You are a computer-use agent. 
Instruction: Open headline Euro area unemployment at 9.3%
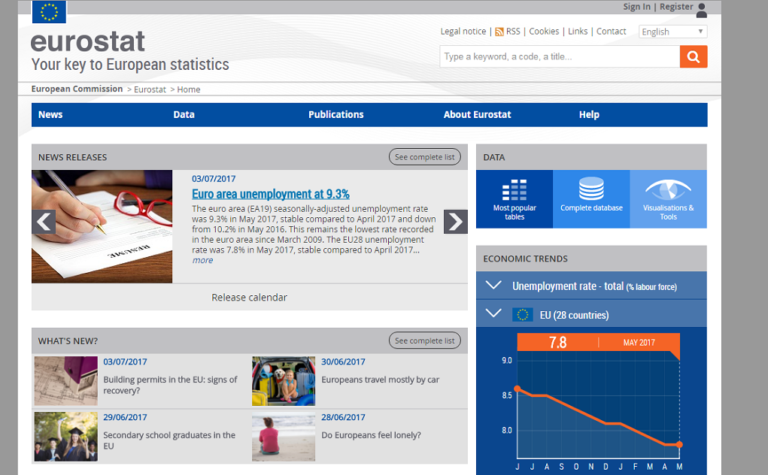click(x=270, y=194)
